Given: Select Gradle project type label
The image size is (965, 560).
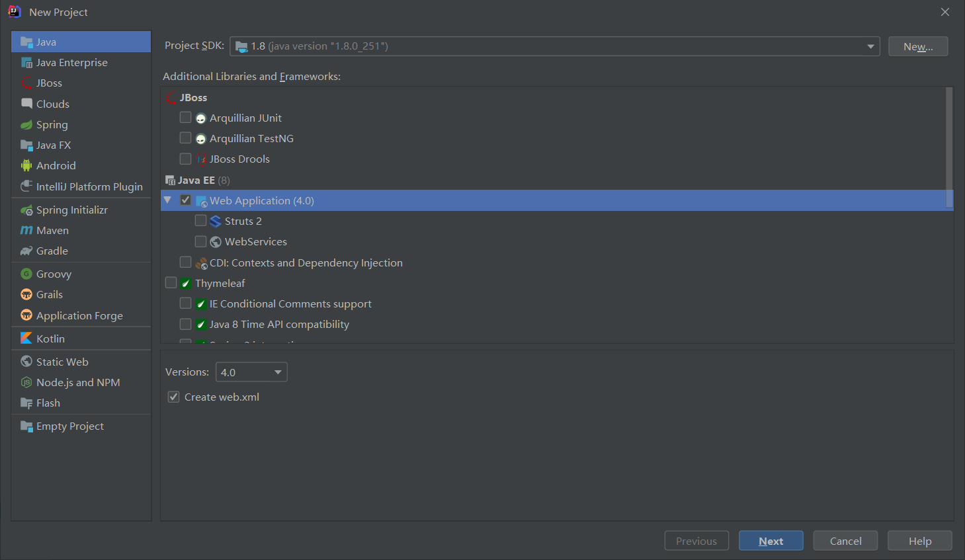Looking at the screenshot, I should click(52, 251).
